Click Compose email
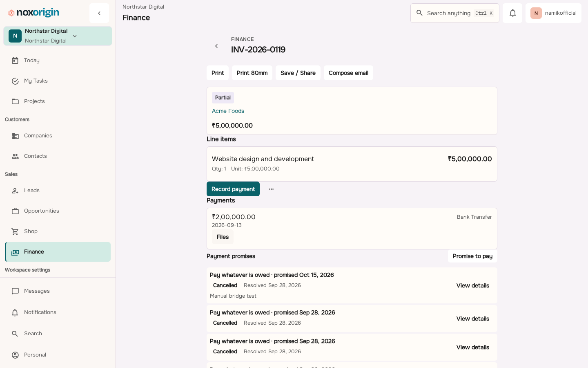Viewport: 588px width, 368px height. [x=348, y=73]
